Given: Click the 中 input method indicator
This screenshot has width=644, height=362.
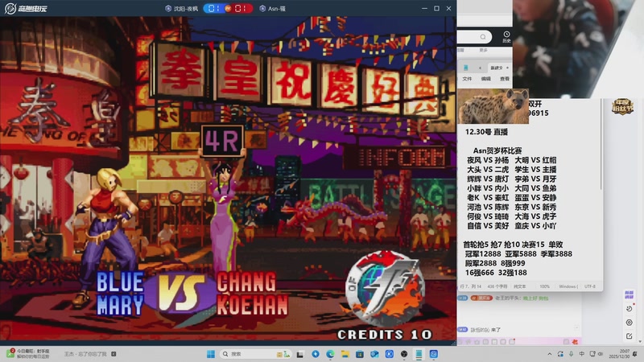Looking at the screenshot, I should [x=581, y=354].
